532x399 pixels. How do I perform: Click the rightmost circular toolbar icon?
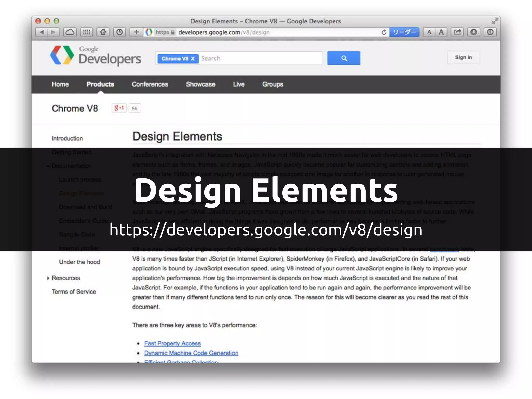490,32
